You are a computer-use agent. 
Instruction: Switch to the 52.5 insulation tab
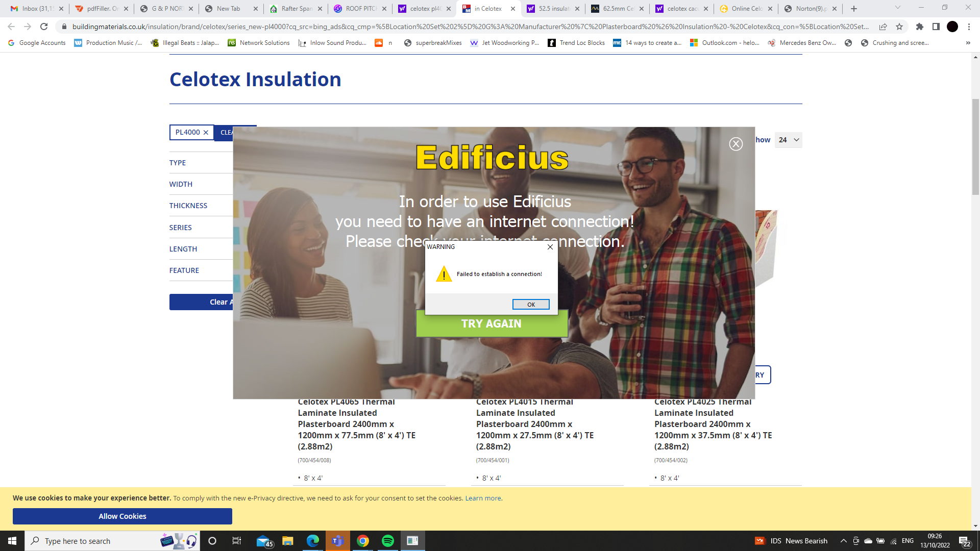pos(552,9)
